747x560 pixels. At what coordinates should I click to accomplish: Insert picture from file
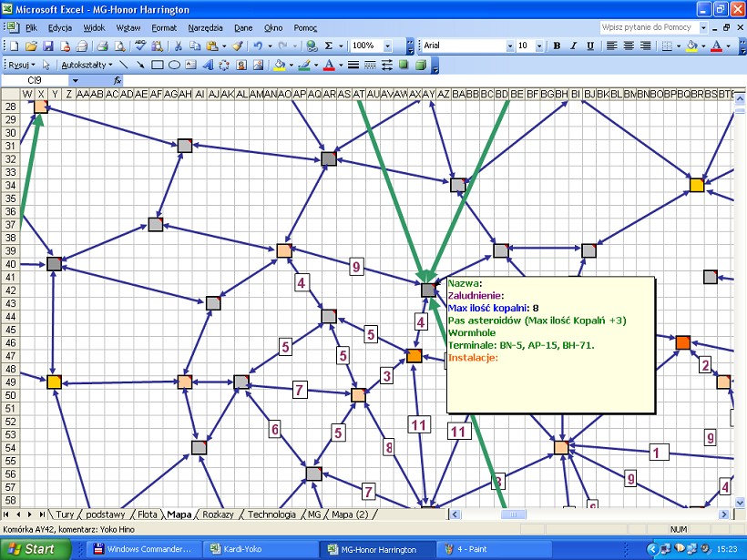(x=258, y=65)
